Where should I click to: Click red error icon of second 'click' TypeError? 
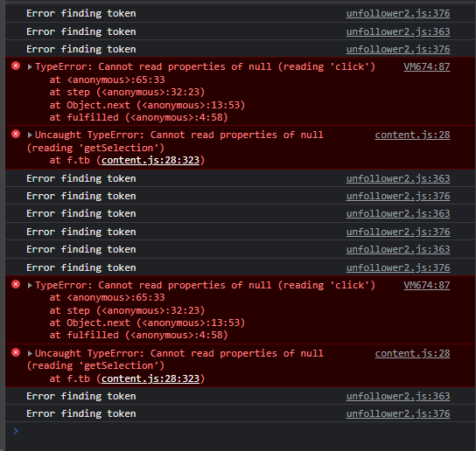click(x=16, y=284)
